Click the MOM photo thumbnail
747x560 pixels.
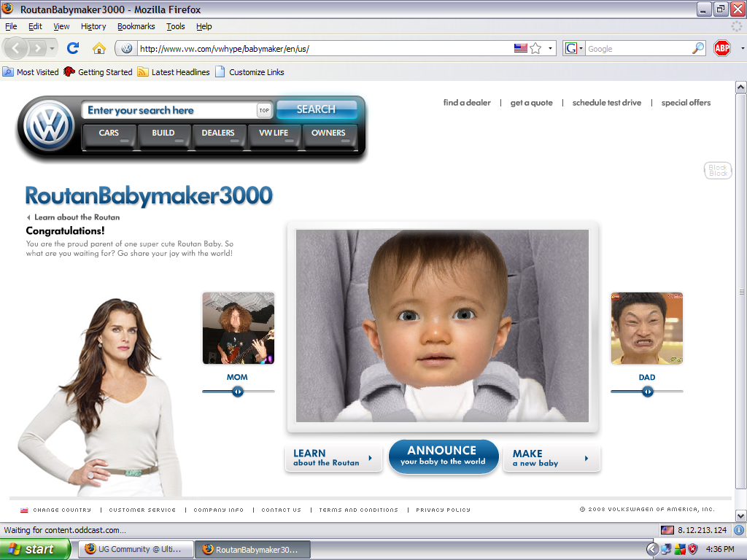pos(239,328)
